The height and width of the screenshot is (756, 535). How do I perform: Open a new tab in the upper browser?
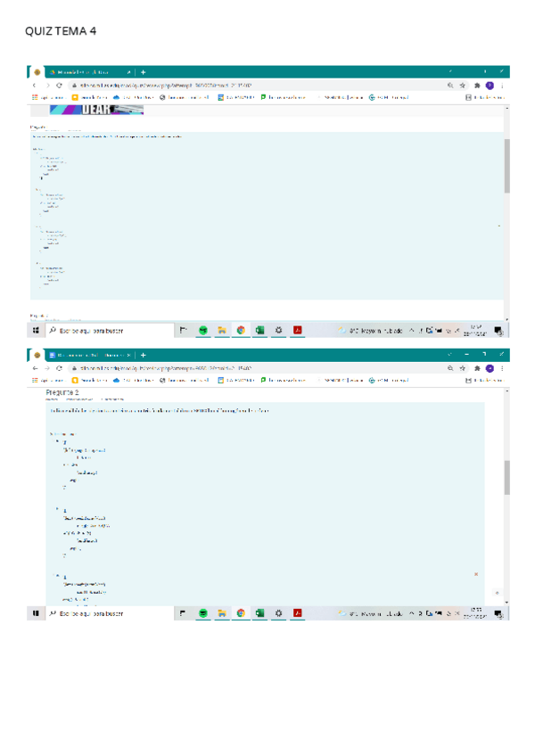(x=144, y=72)
